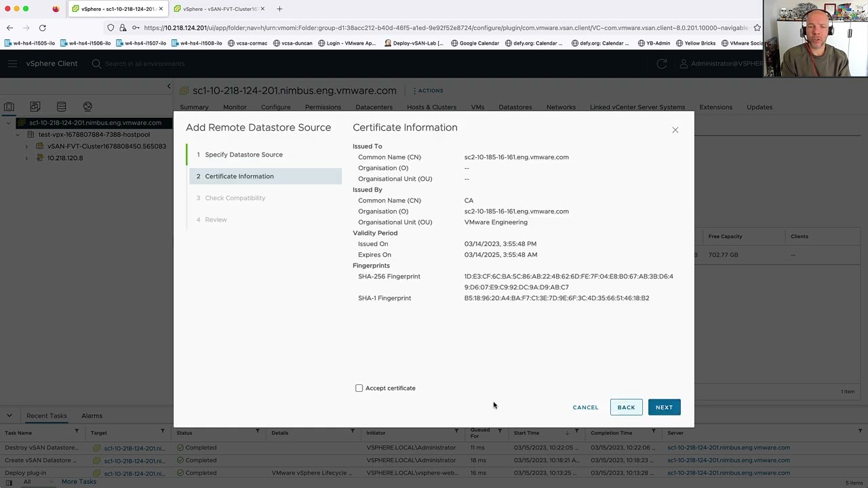Switch to the Monitor tab
Image resolution: width=868 pixels, height=488 pixels.
click(x=235, y=107)
